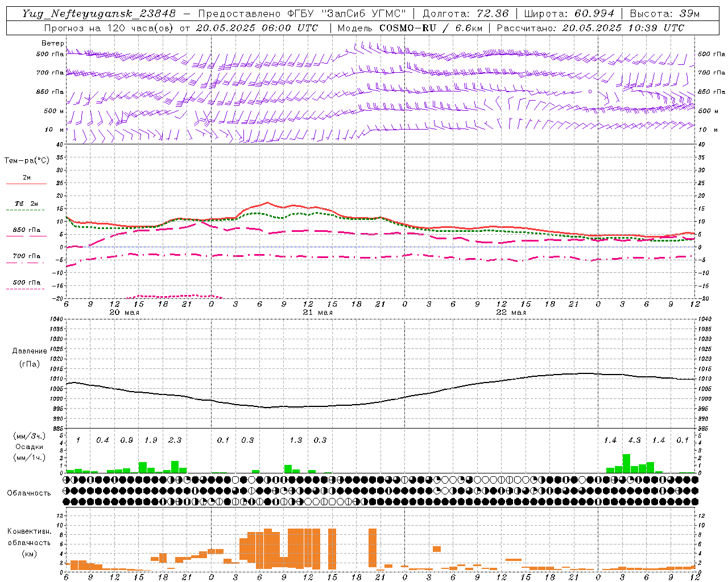728x582 pixels.
Task: Click the 21 мая date label
Action: pos(317,313)
